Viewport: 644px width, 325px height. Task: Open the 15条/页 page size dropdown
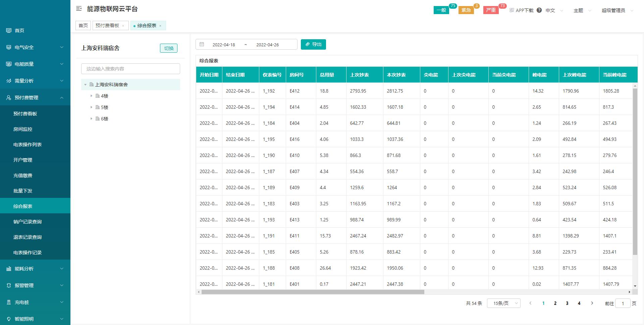pos(504,303)
